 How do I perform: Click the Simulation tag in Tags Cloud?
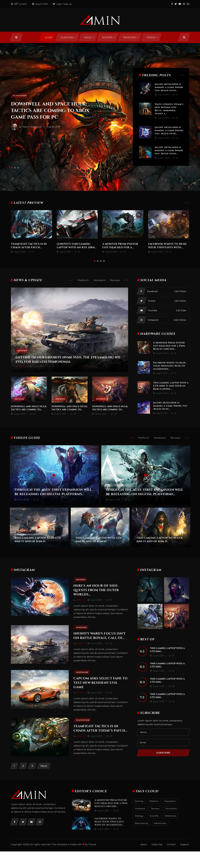(171, 808)
